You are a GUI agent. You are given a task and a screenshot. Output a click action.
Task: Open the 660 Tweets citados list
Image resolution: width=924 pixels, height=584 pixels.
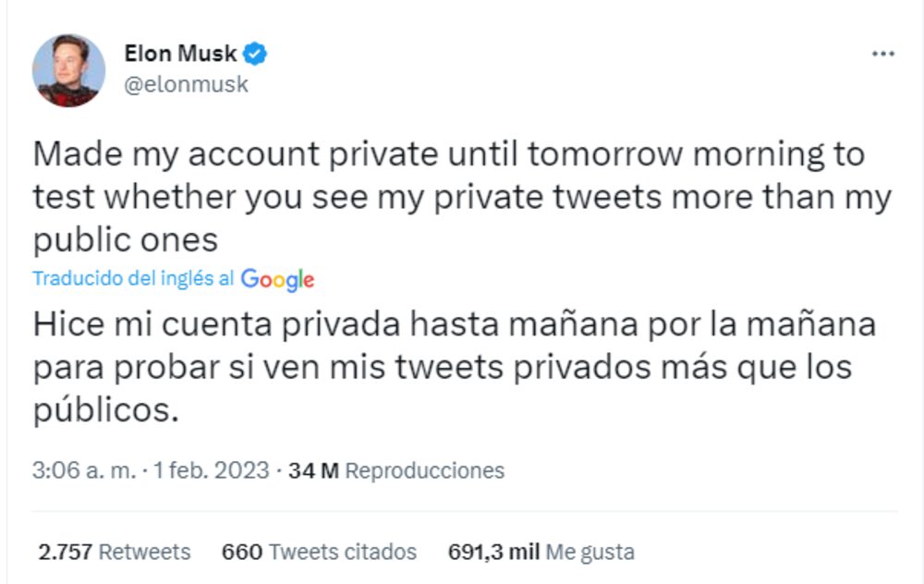pyautogui.click(x=319, y=553)
